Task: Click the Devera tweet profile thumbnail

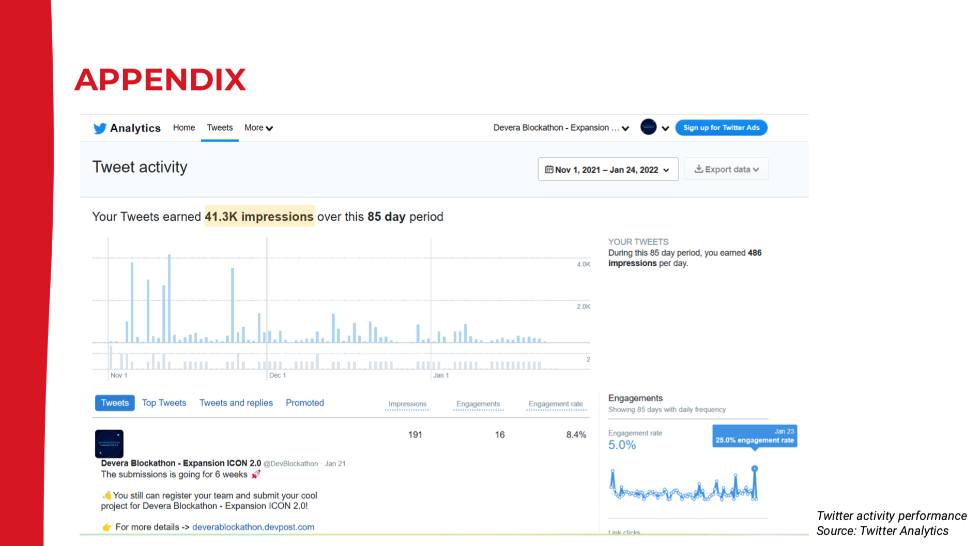Action: pos(109,443)
